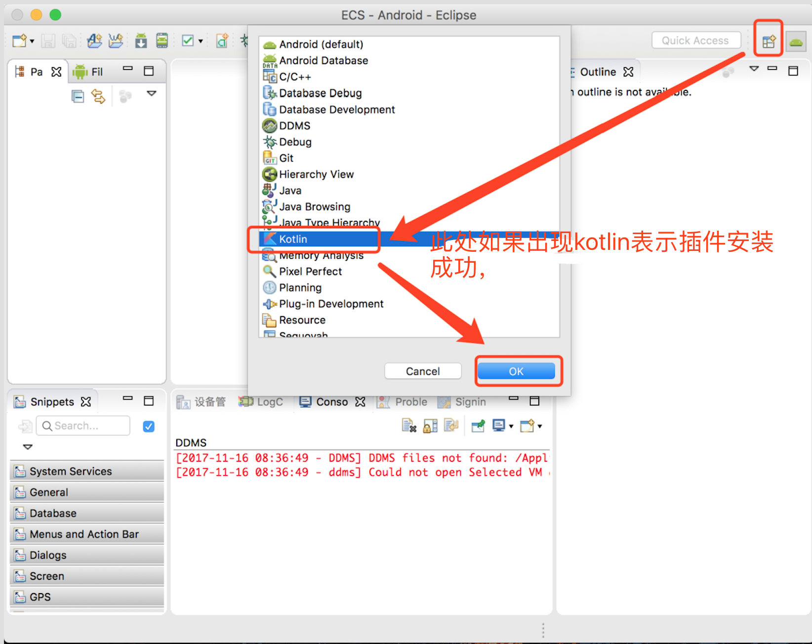812x644 pixels.
Task: Expand the Dialogs snippet drawer
Action: pos(87,555)
